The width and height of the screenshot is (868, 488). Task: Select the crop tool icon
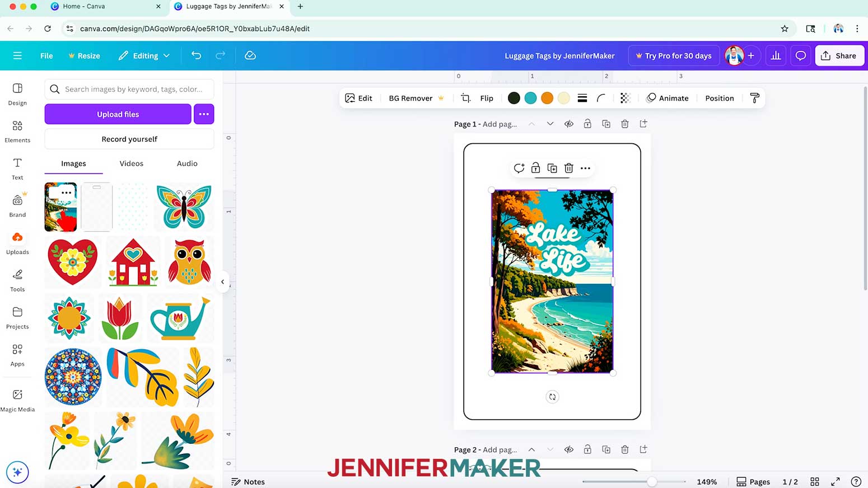point(465,98)
